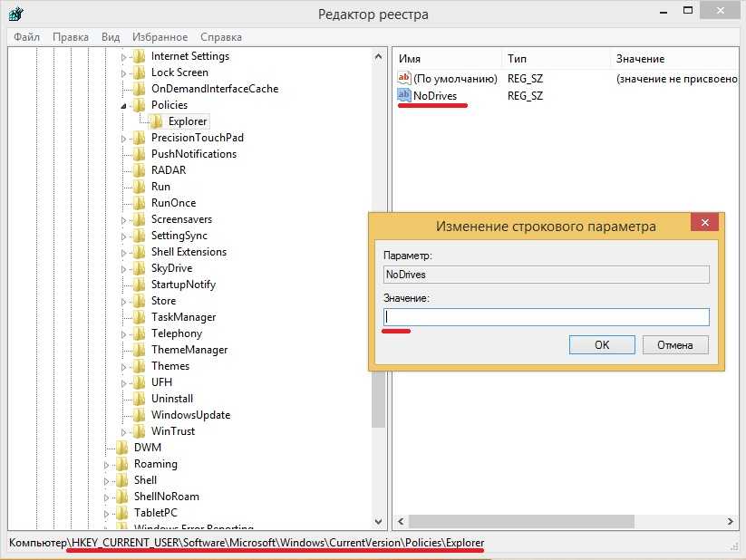746x560 pixels.
Task: Select the Explorer folder icon under Policies
Action: (156, 121)
